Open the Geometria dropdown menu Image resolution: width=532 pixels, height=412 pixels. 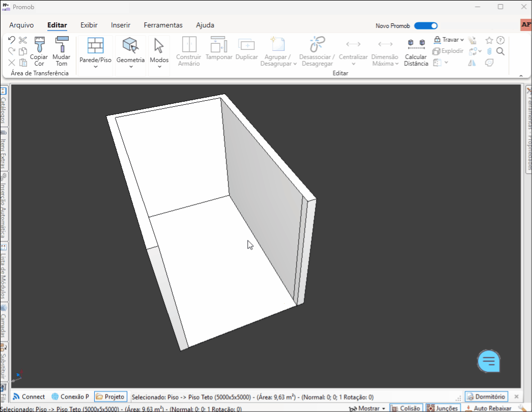point(130,66)
